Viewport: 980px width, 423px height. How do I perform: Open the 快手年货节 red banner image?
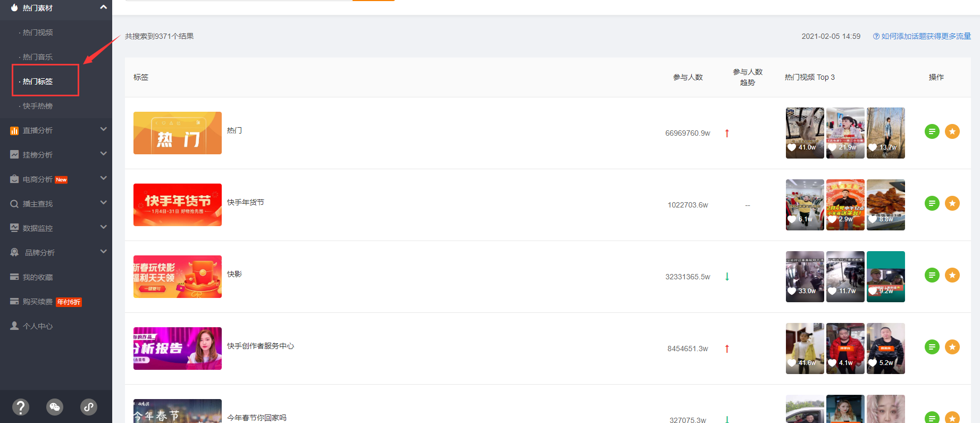178,205
